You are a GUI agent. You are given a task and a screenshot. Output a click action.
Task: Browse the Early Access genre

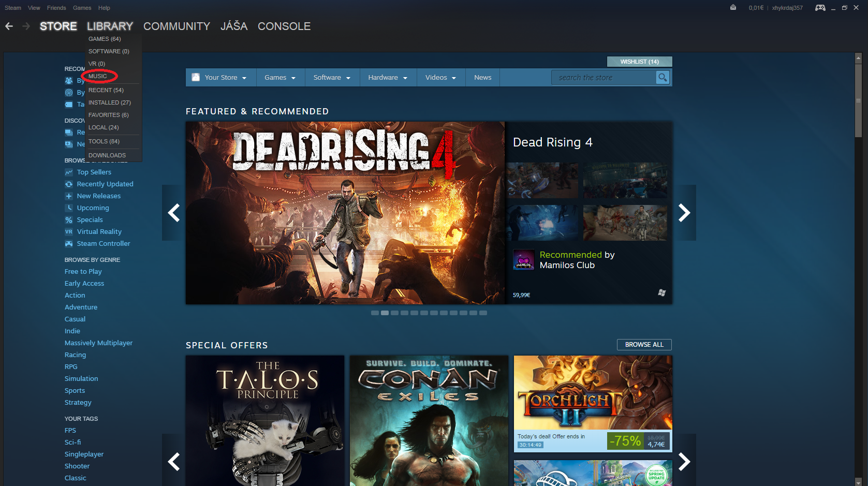[x=84, y=284]
